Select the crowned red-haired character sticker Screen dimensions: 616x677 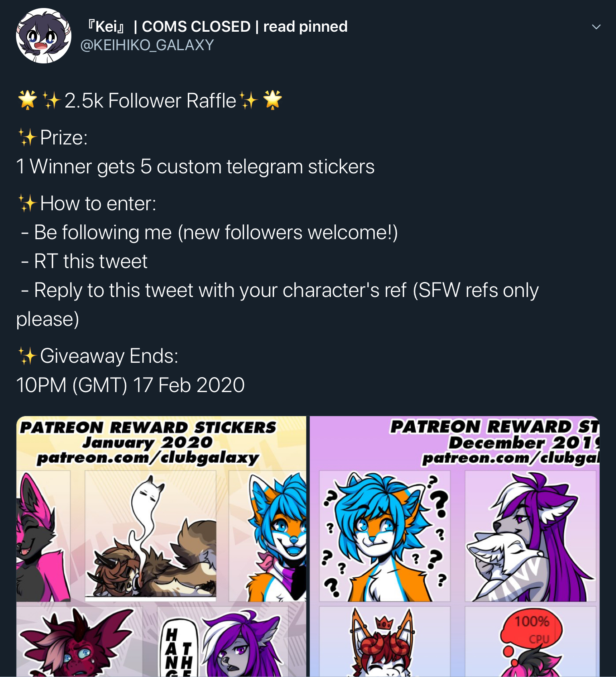[x=385, y=641]
